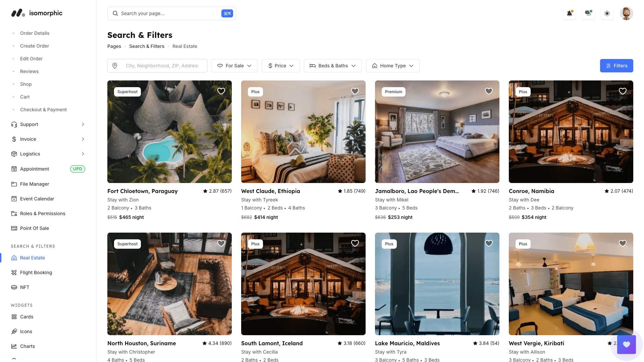The height and width of the screenshot is (362, 644).
Task: Expand the Support chevron in sidebar
Action: (x=83, y=124)
